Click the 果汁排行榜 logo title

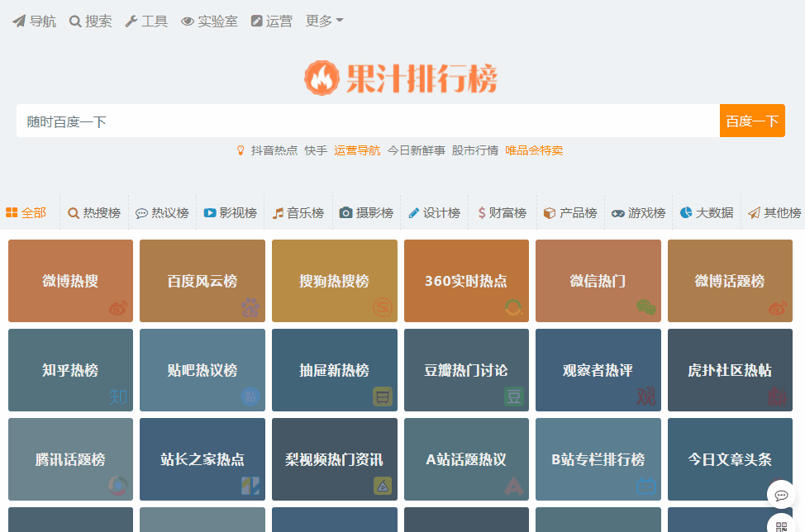click(422, 78)
